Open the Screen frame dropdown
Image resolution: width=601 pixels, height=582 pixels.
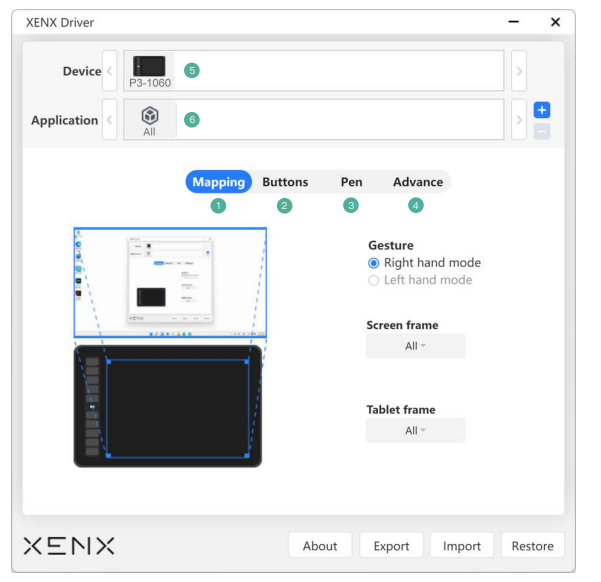[415, 346]
